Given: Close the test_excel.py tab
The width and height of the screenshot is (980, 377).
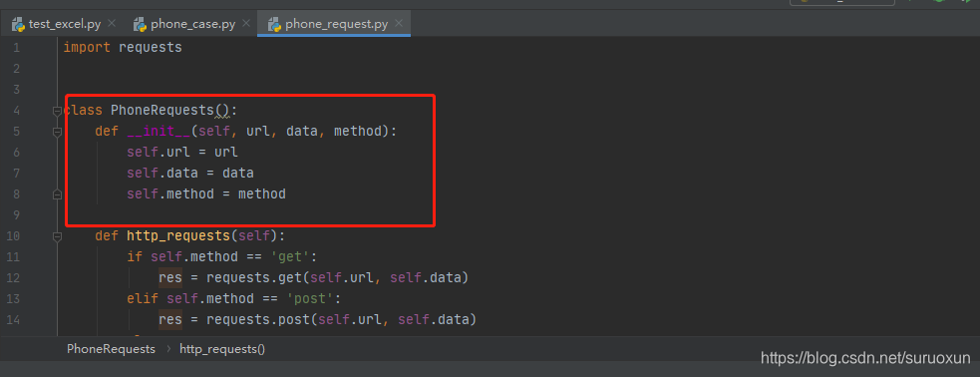Looking at the screenshot, I should (x=112, y=24).
